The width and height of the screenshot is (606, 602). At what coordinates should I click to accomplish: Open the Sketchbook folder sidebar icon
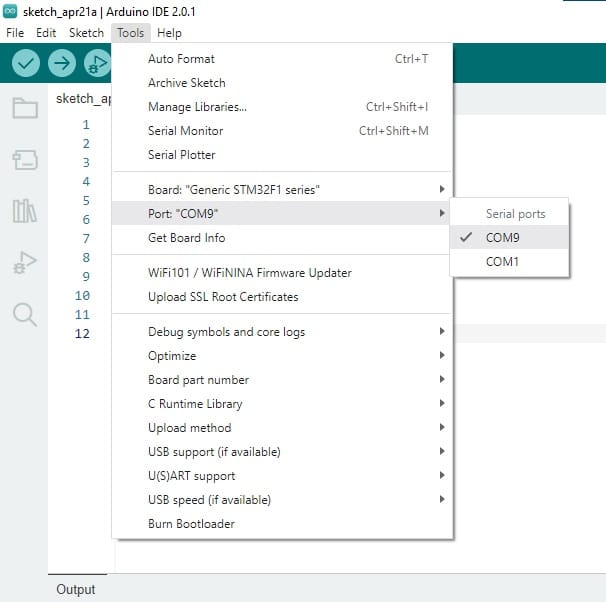(x=25, y=108)
